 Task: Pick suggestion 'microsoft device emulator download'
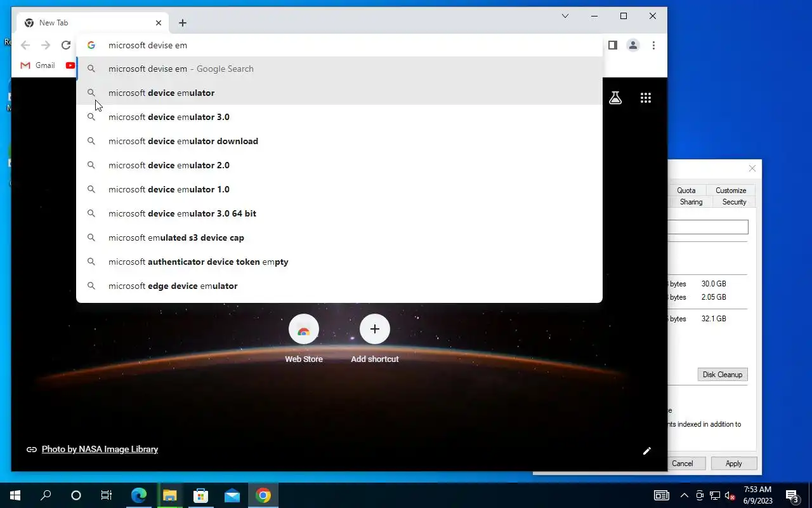pyautogui.click(x=339, y=141)
